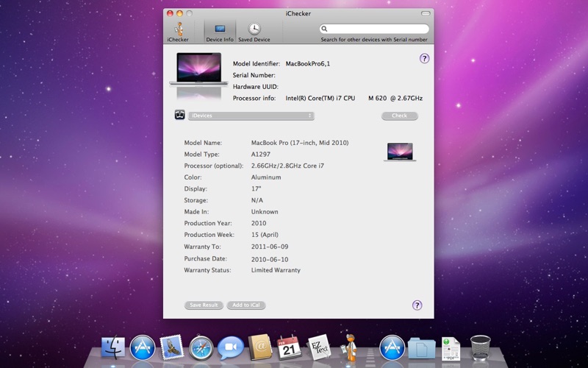
Task: Click the small MacBook thumbnail in results
Action: (400, 152)
